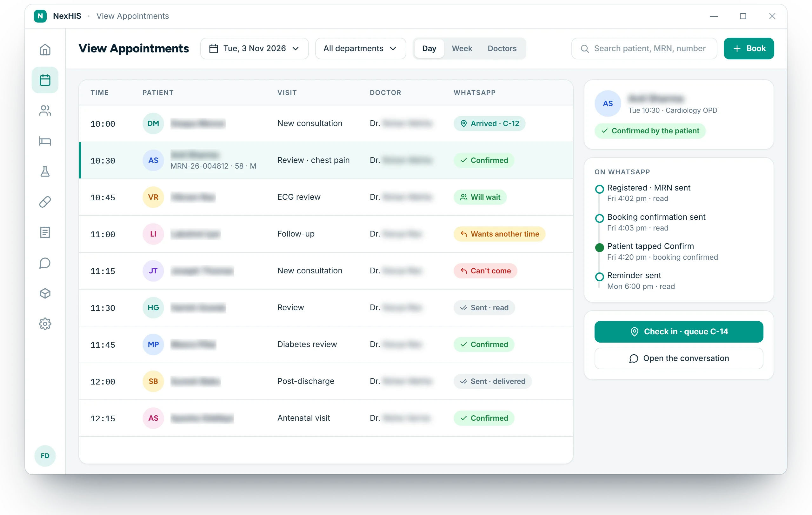Click the Can't come status badge
The image size is (812, 515).
[x=485, y=271]
